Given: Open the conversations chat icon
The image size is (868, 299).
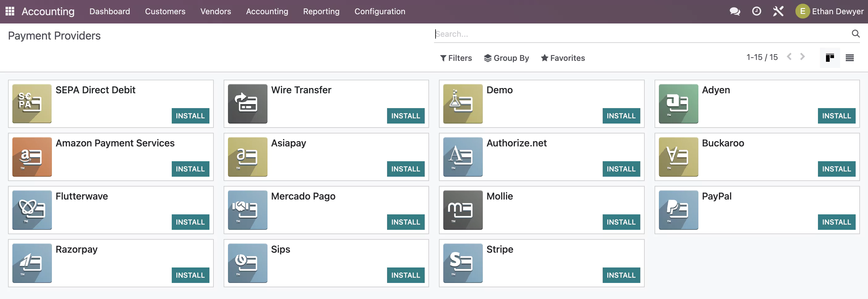Looking at the screenshot, I should point(735,11).
